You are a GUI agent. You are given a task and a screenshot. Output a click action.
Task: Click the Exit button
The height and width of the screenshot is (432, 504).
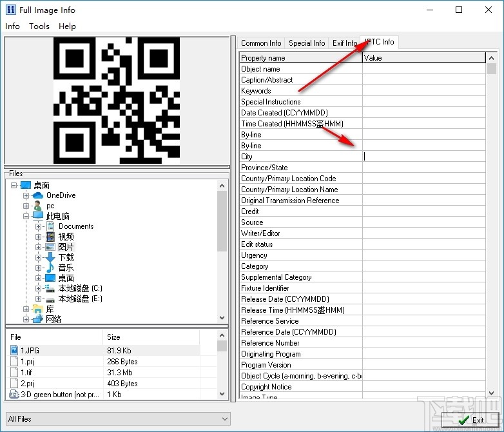(x=471, y=420)
